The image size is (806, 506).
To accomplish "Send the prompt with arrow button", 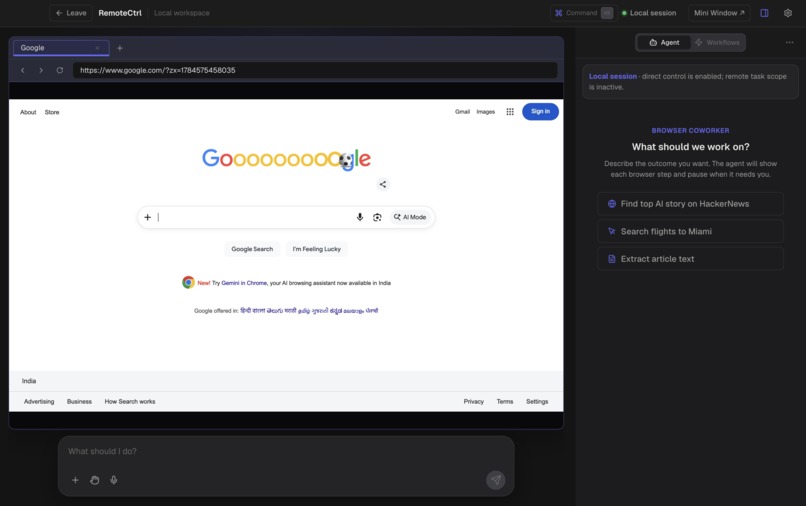I will pyautogui.click(x=496, y=480).
